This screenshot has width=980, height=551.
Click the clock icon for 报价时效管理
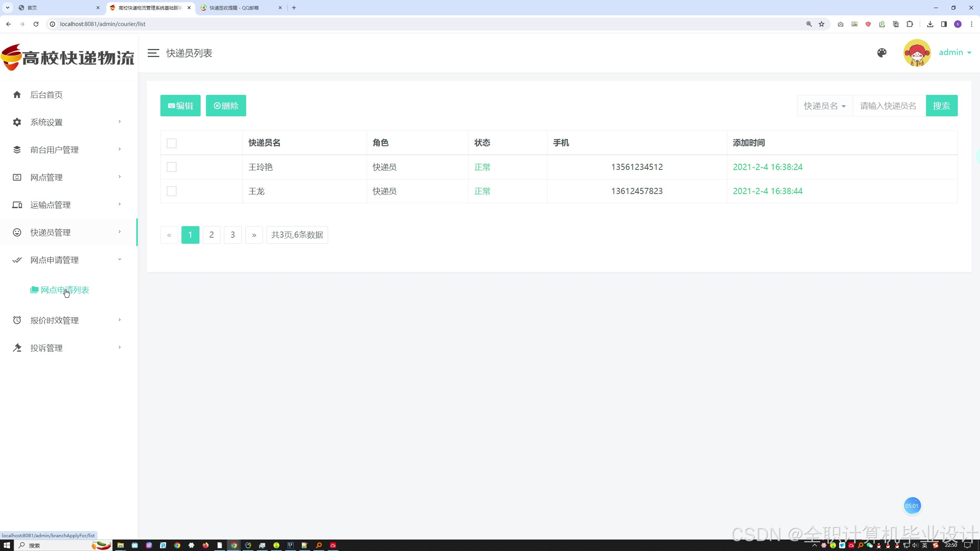17,320
